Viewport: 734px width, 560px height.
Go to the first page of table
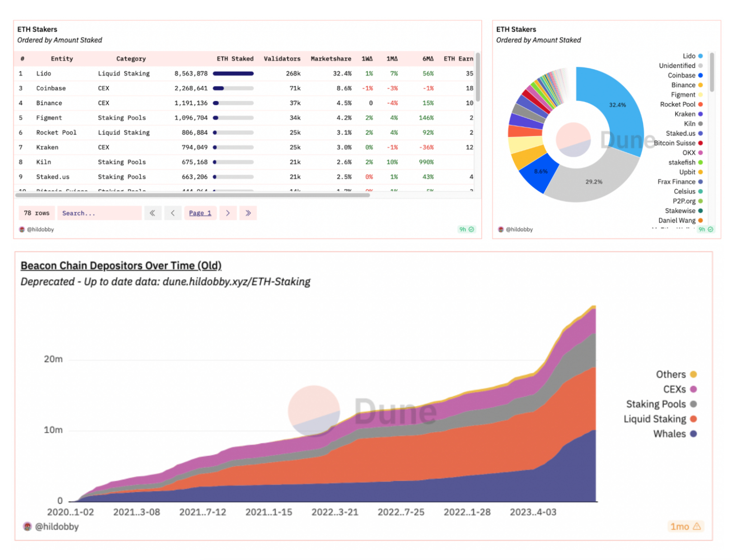click(x=152, y=213)
